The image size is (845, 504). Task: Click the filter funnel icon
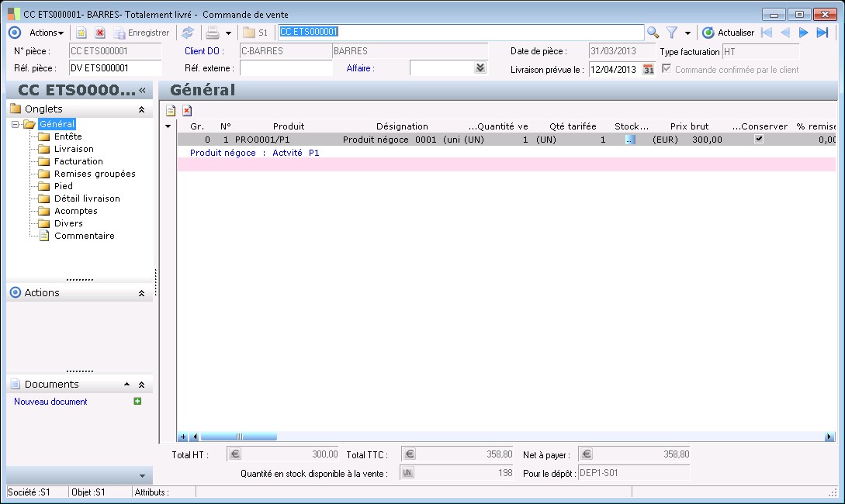(x=672, y=33)
